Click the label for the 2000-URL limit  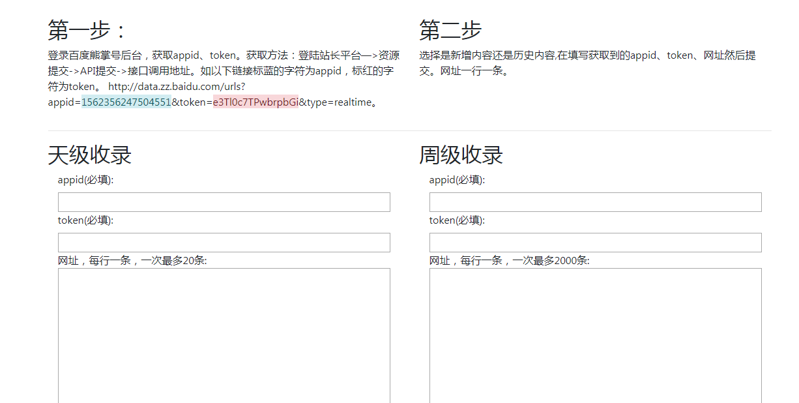click(509, 260)
